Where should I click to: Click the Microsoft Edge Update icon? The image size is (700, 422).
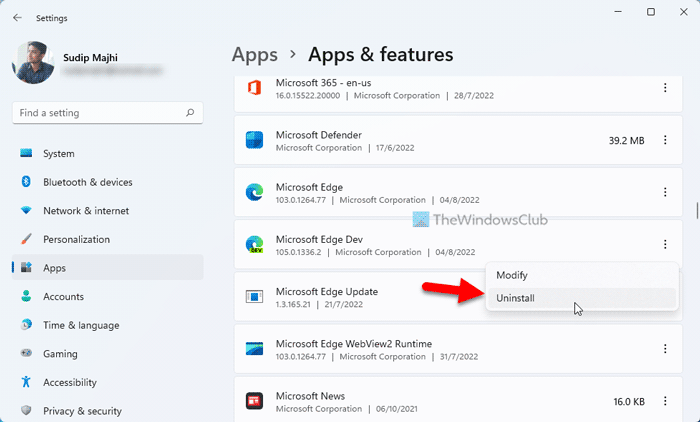click(x=254, y=297)
